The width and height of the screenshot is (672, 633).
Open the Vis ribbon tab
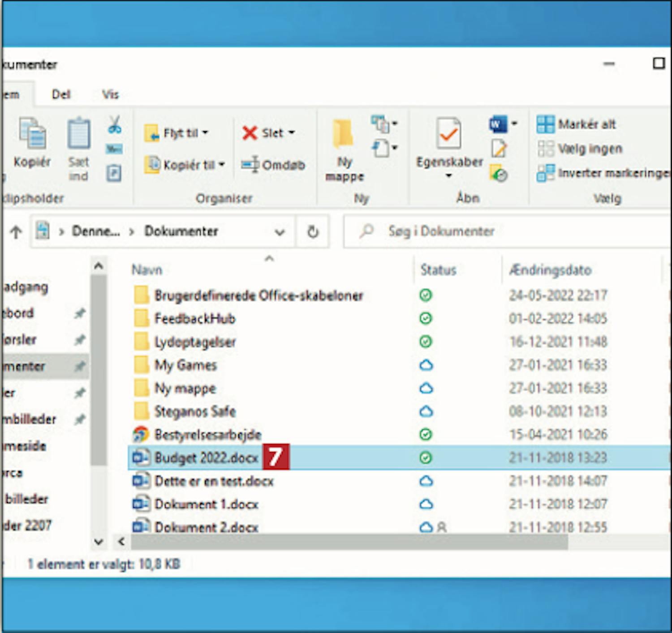pos(110,94)
